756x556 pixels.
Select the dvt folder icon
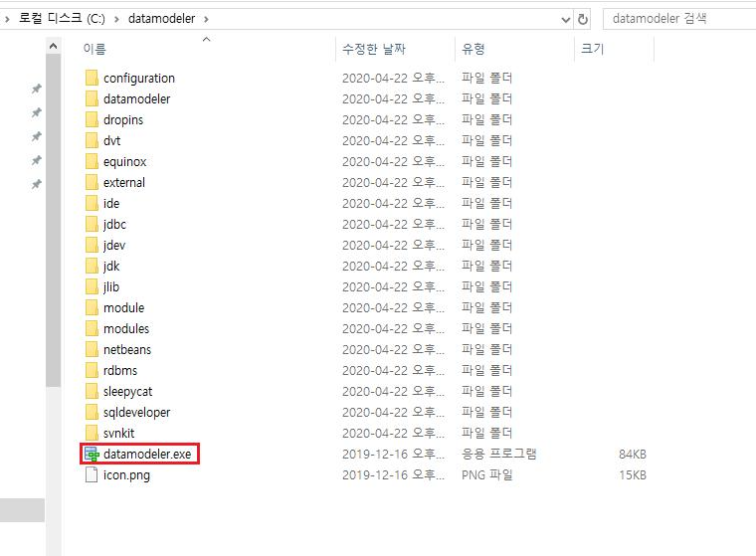point(92,141)
